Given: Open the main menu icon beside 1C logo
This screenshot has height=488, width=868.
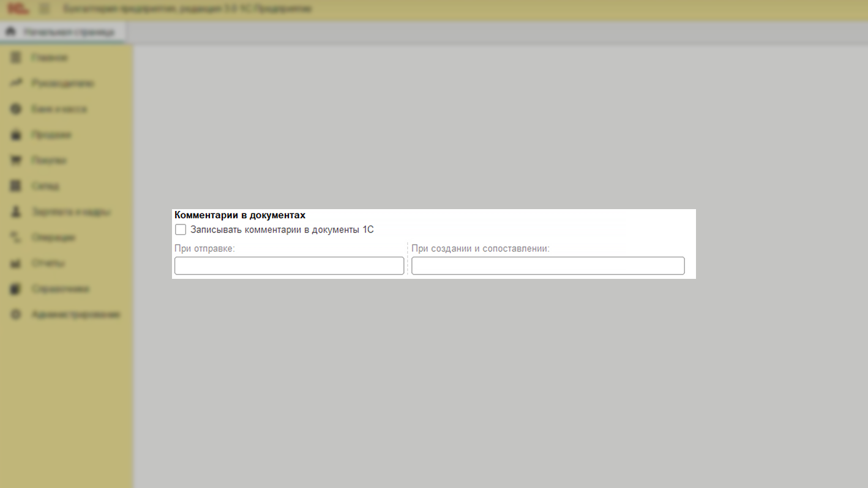Looking at the screenshot, I should (x=44, y=9).
